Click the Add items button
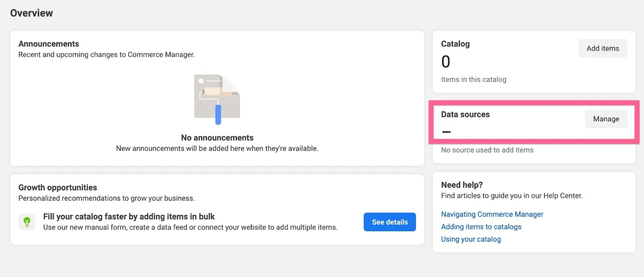644x277 pixels. point(603,48)
